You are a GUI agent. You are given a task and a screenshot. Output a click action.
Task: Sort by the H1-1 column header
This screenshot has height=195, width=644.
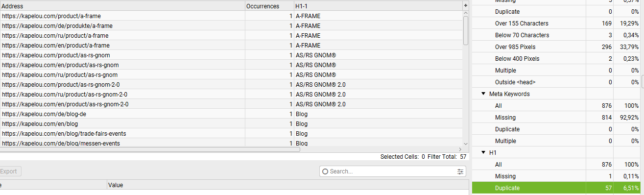click(378, 6)
